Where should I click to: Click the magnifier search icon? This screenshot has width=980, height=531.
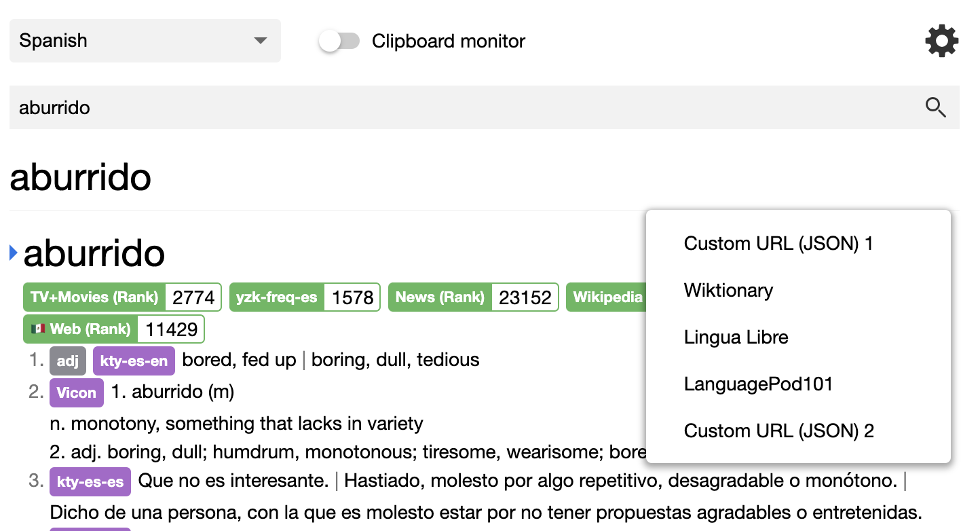(x=935, y=107)
